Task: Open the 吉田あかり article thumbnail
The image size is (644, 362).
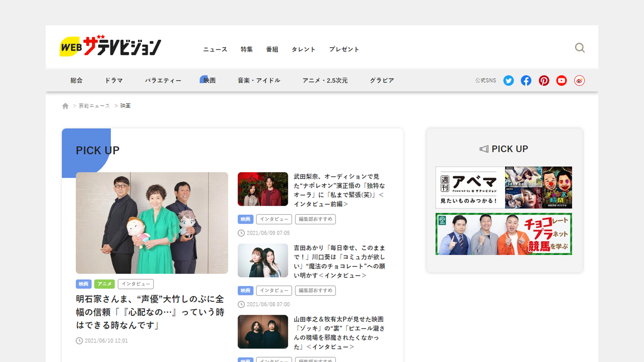Action: (263, 260)
